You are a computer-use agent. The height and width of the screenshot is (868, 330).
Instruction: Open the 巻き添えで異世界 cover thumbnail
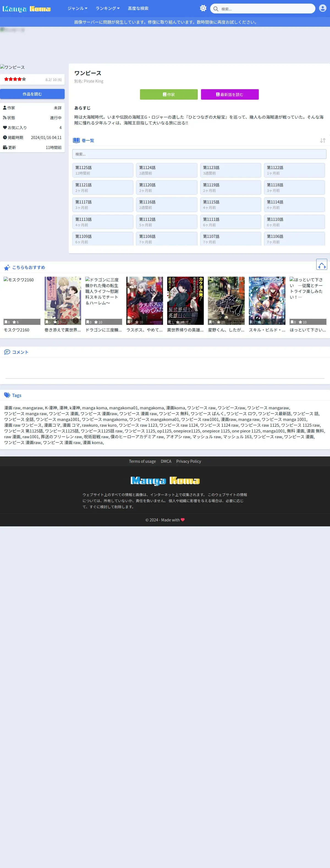63,301
